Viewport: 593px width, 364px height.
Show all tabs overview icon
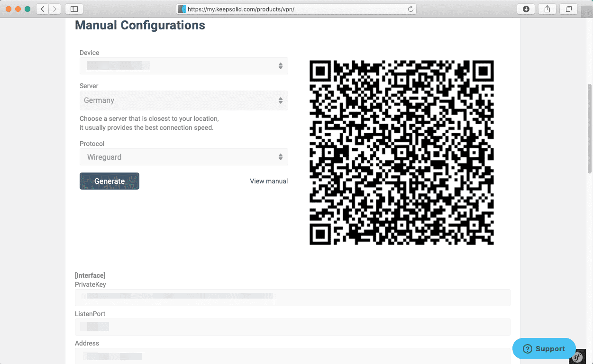click(568, 9)
